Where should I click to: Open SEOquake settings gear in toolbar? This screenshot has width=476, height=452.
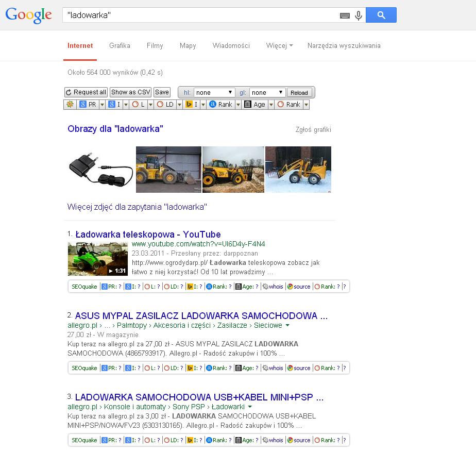[70, 104]
